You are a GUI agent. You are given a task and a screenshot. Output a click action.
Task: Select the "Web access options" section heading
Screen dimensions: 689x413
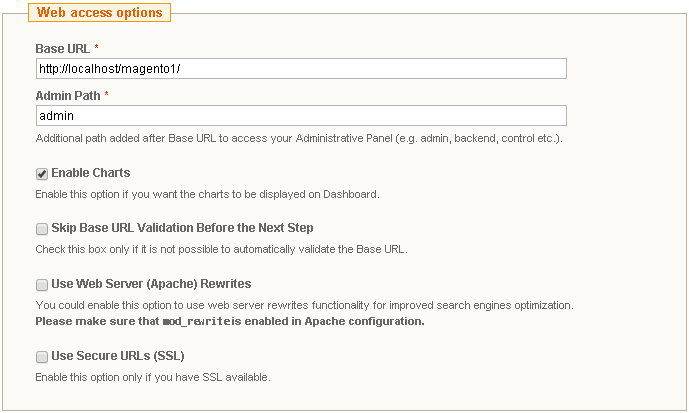(99, 13)
